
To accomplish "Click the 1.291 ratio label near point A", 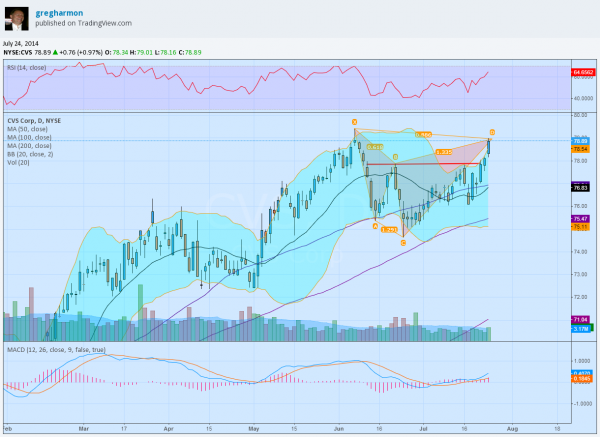I will (x=390, y=230).
